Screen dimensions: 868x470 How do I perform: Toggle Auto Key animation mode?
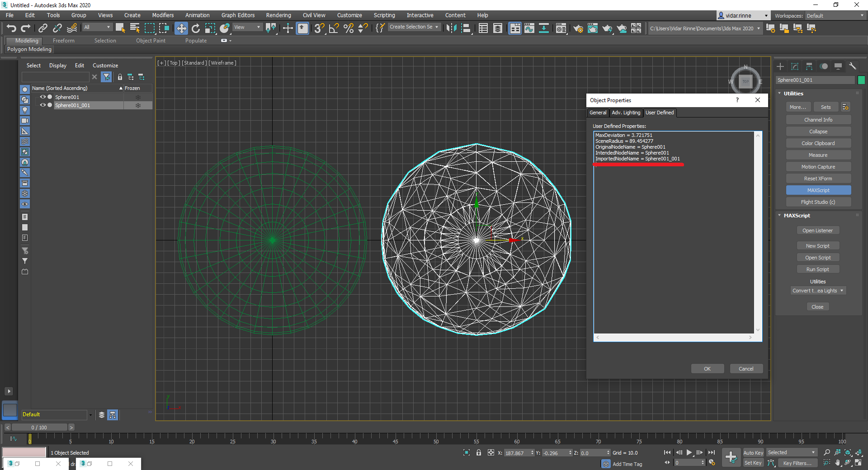tap(753, 452)
